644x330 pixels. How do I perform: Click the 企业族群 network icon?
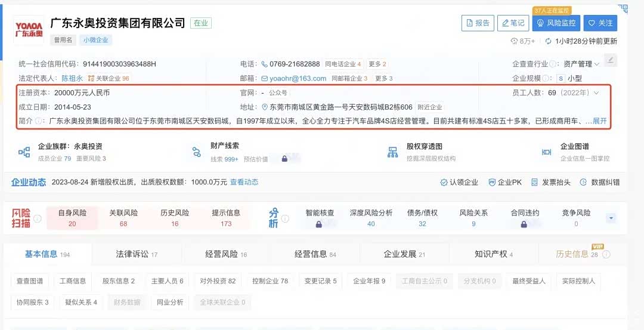pyautogui.click(x=24, y=152)
